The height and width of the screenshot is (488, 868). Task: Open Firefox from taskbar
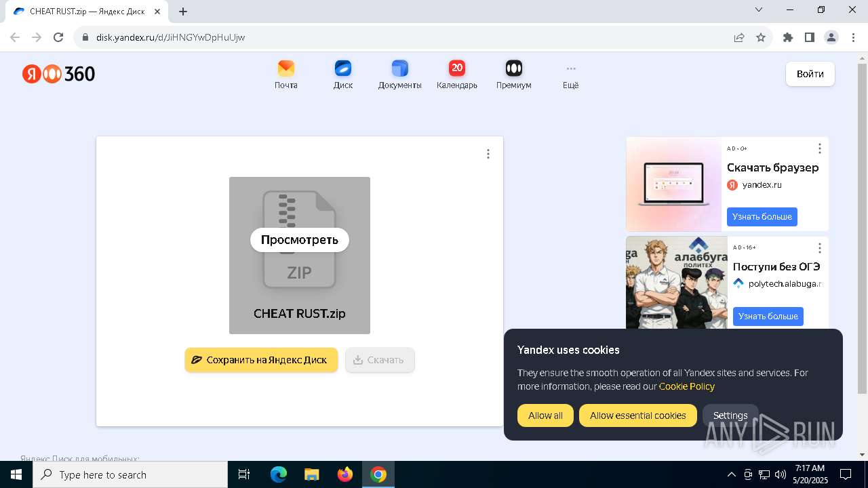pyautogui.click(x=345, y=474)
